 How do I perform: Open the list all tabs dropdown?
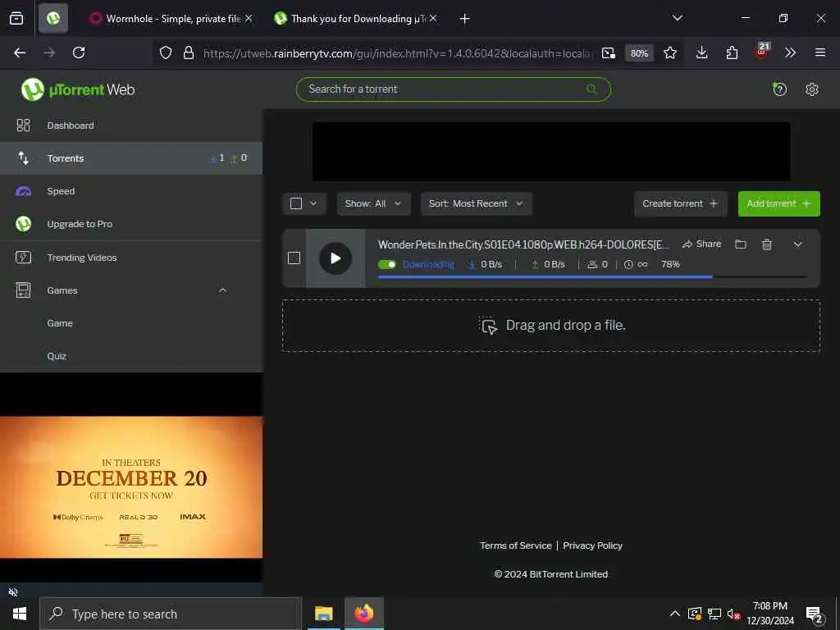coord(677,18)
